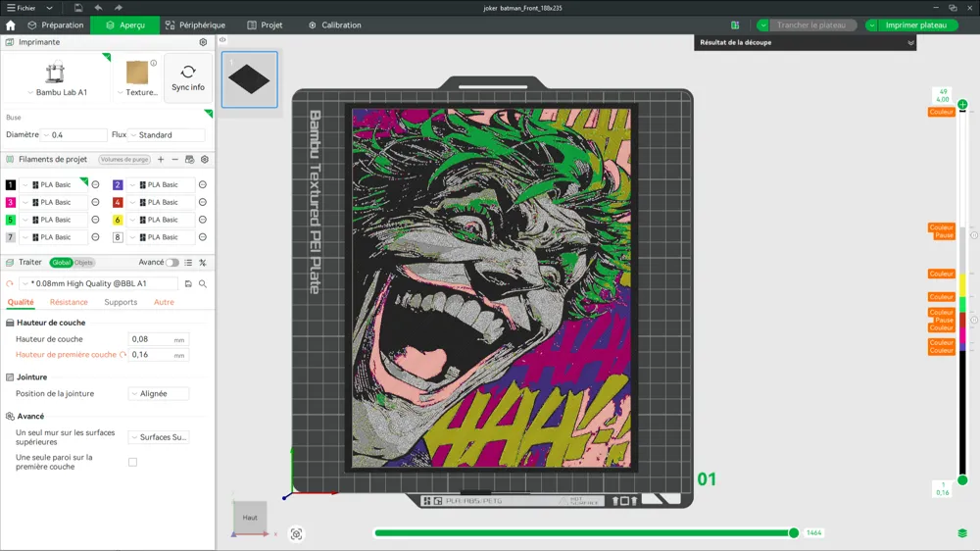
Task: Click filament 8 white color swatch
Action: pyautogui.click(x=118, y=237)
